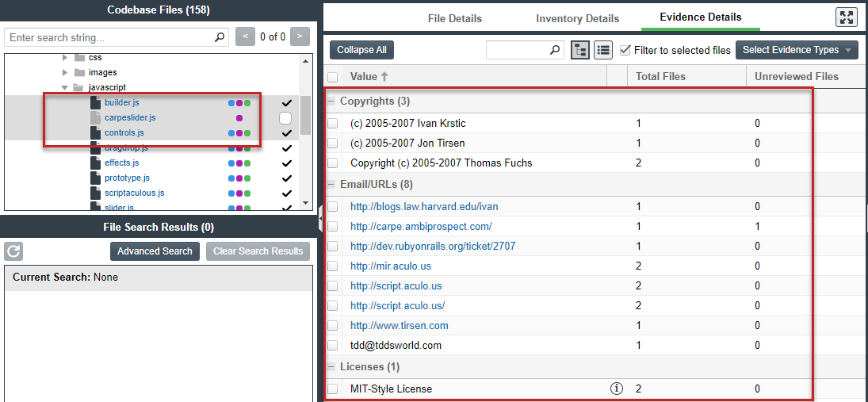Click the codebase file tree vertical scrollbar
The image size is (868, 402).
coord(305,119)
